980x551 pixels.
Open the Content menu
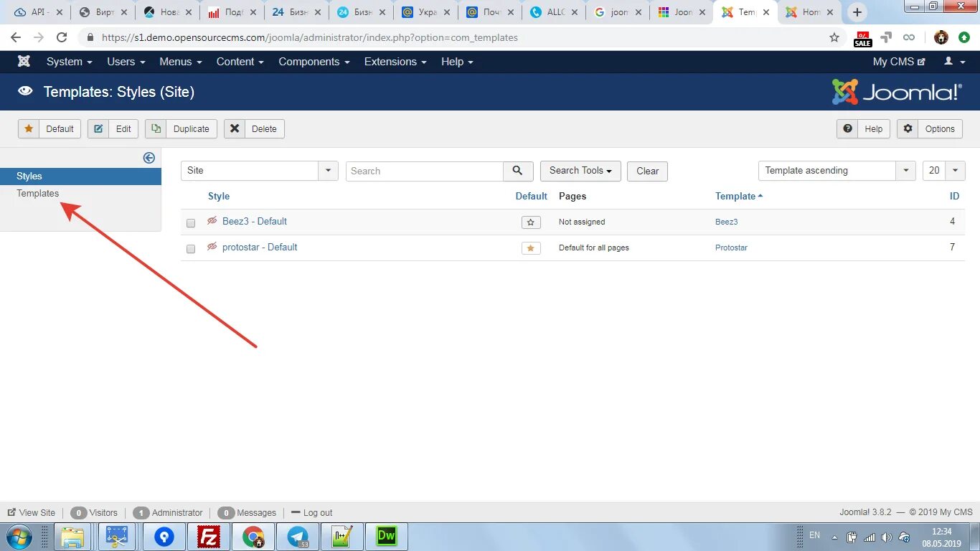click(240, 62)
